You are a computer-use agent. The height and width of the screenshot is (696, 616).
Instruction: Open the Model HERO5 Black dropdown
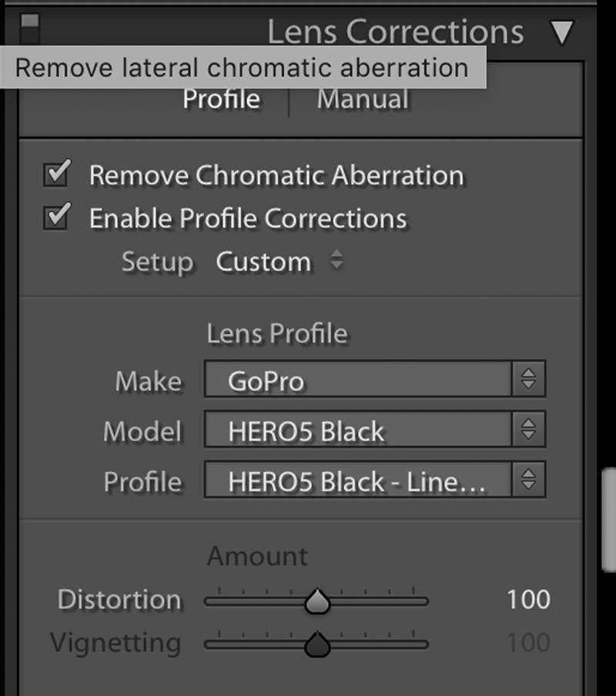[x=358, y=431]
